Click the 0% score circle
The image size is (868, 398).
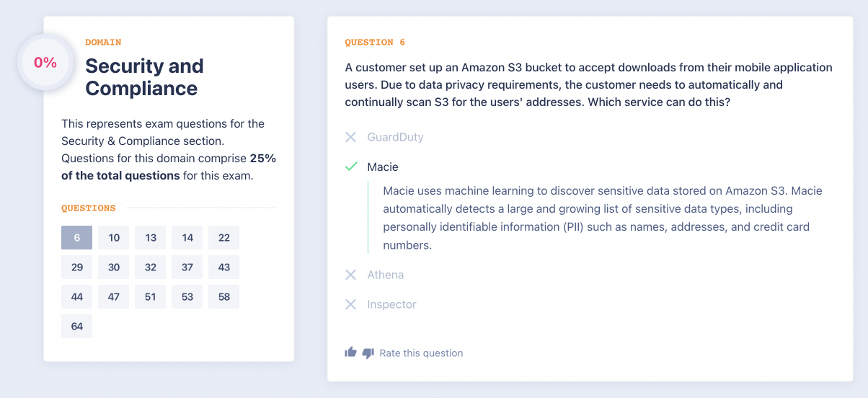45,63
